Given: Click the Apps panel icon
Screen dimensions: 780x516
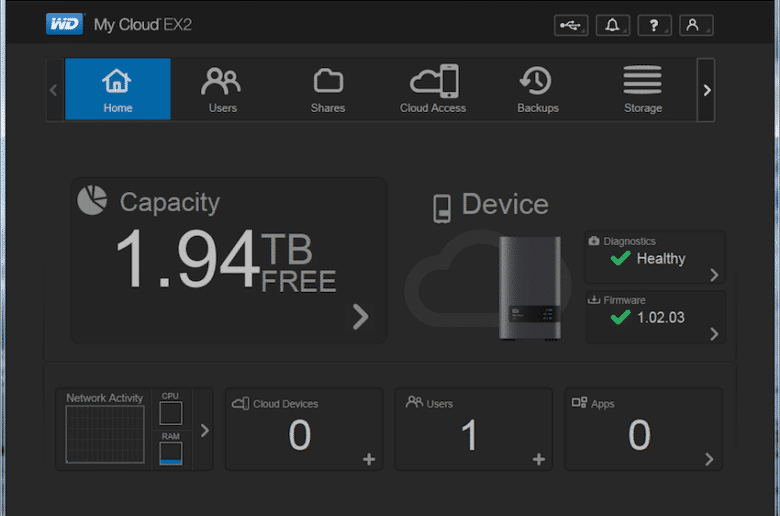Looking at the screenshot, I should [579, 402].
